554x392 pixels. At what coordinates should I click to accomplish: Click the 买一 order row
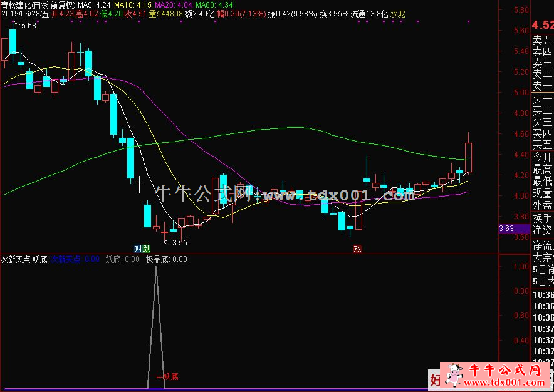click(543, 100)
